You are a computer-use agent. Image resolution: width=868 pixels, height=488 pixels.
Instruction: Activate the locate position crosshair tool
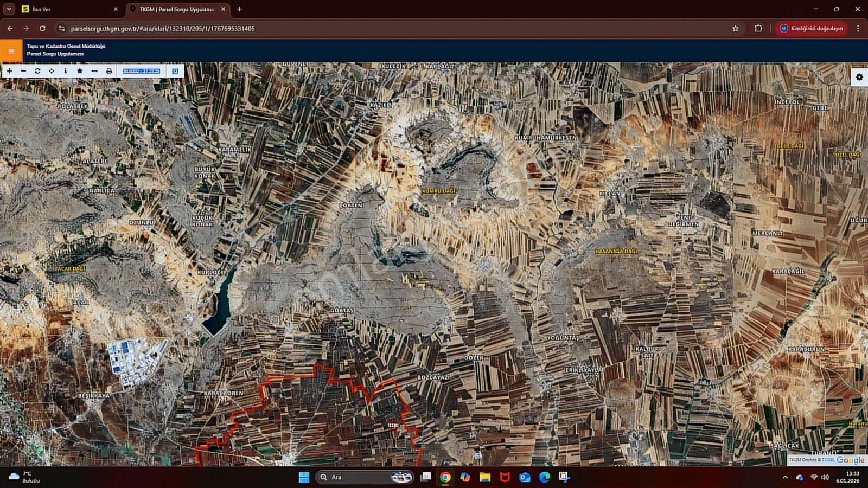[52, 71]
